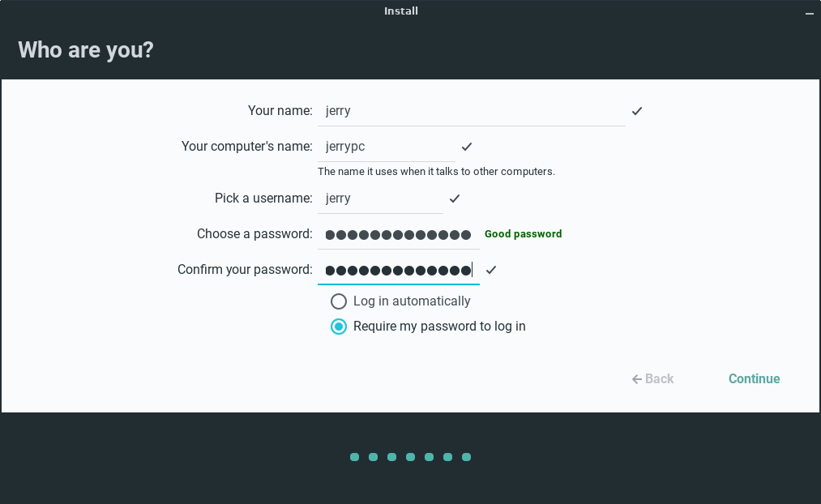Focus the Choose a password field
821x504 pixels.
click(397, 234)
